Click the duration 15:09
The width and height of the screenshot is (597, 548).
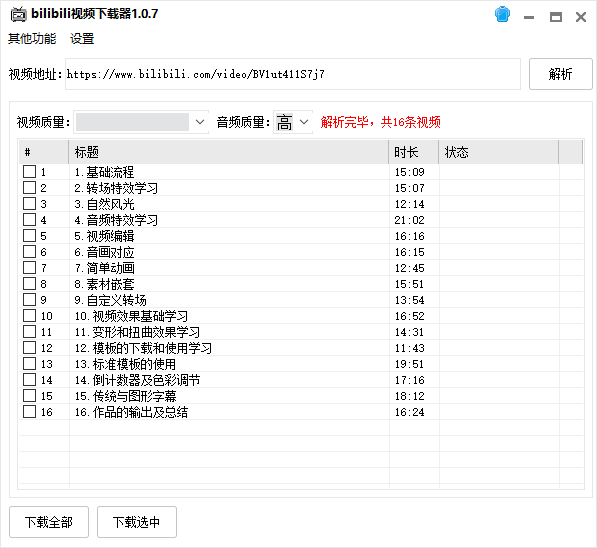(409, 172)
